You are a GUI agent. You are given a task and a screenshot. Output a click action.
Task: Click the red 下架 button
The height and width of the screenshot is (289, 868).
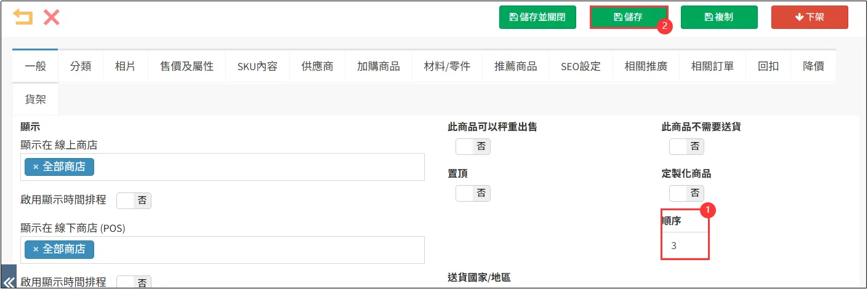pyautogui.click(x=810, y=17)
